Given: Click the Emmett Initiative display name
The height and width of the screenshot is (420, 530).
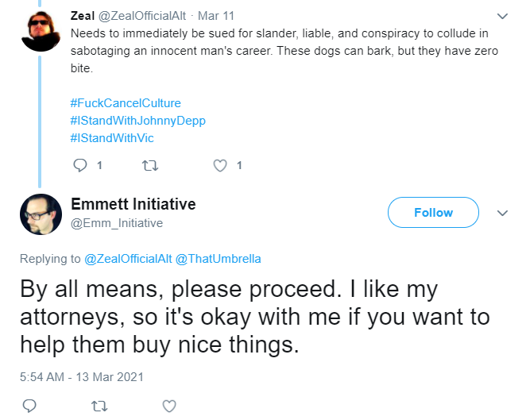Looking at the screenshot, I should coord(133,204).
